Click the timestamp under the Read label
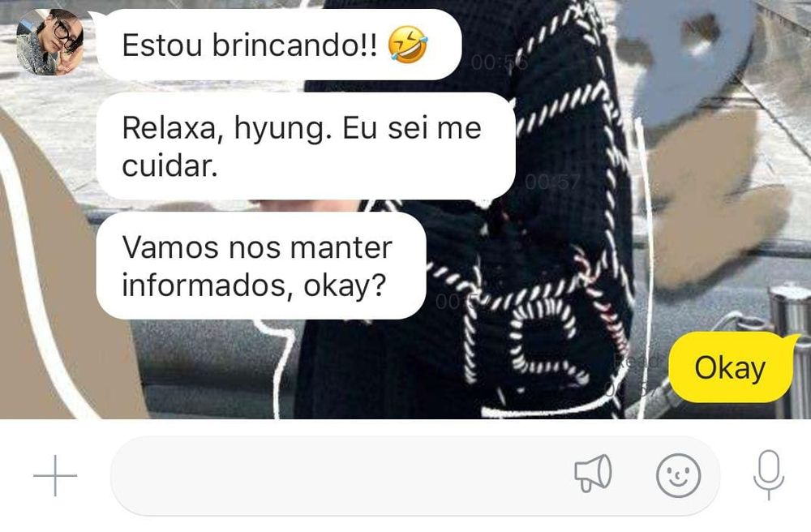 click(634, 388)
